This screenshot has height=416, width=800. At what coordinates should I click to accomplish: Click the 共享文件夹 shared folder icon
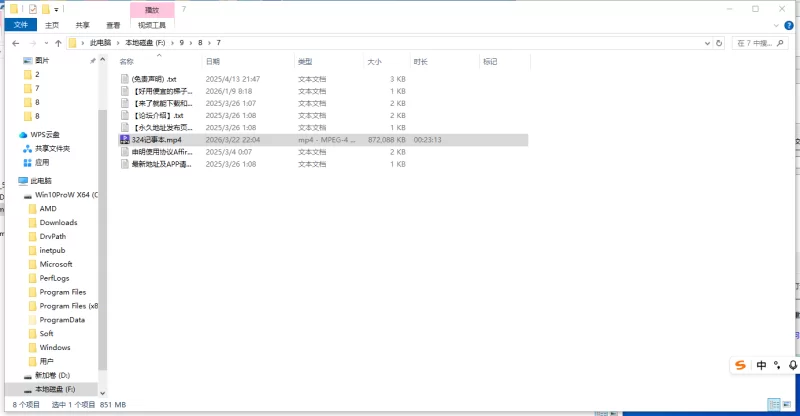click(28, 149)
